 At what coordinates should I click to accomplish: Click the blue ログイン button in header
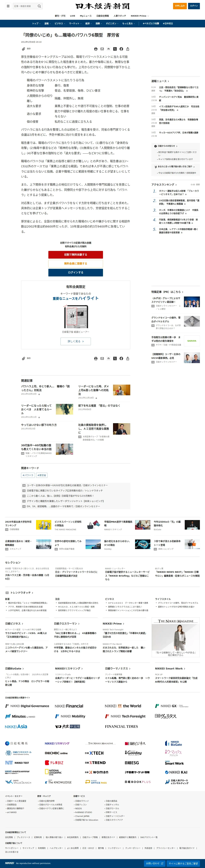tap(194, 6)
